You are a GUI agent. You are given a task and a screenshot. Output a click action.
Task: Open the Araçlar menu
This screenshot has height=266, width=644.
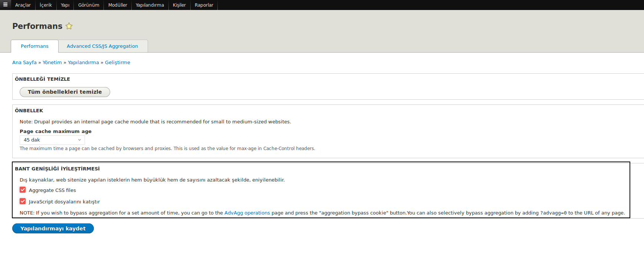[x=23, y=5]
